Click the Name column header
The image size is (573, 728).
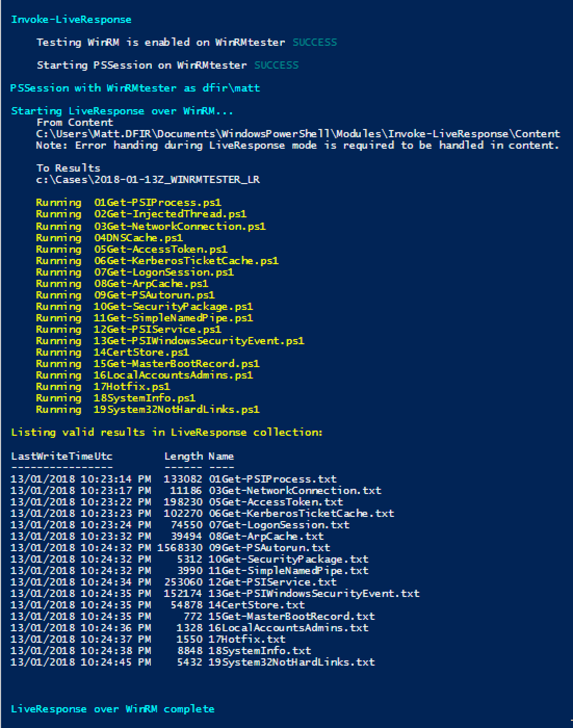pyautogui.click(x=222, y=457)
